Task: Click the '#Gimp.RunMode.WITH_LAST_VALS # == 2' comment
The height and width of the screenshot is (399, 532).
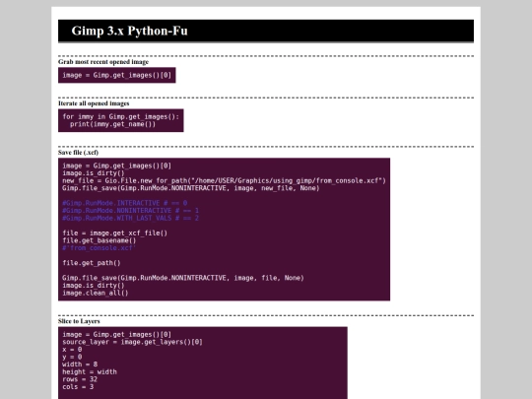Action: (x=130, y=218)
